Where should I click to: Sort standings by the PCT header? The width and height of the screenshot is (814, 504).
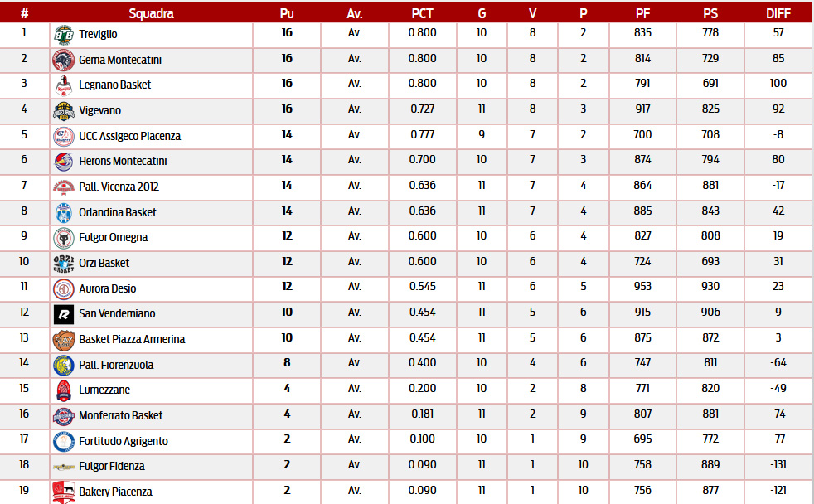click(x=422, y=13)
